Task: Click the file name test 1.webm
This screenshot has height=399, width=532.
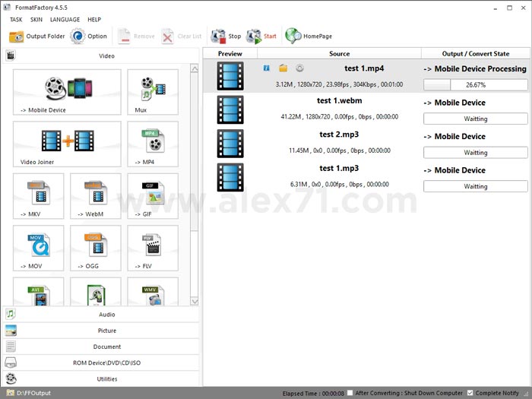Action: (339, 101)
